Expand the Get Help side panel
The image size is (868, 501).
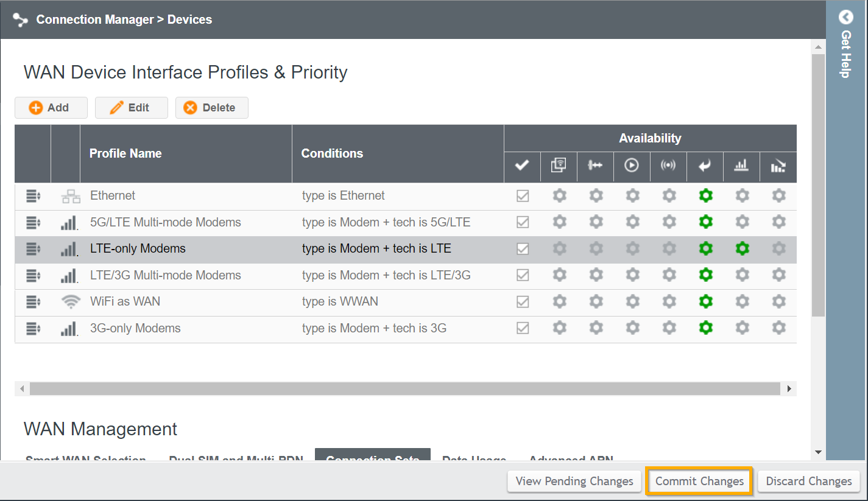click(846, 17)
